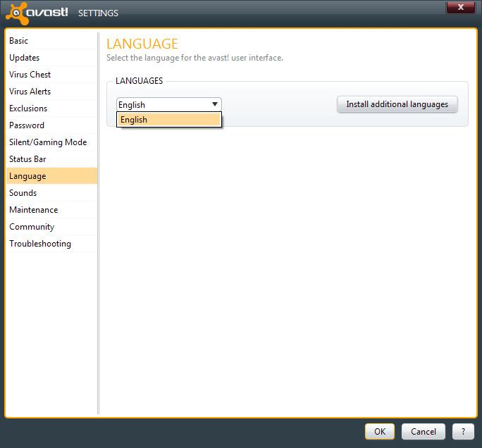Select Status Bar settings
Viewport: 482px width, 448px height.
pos(27,159)
